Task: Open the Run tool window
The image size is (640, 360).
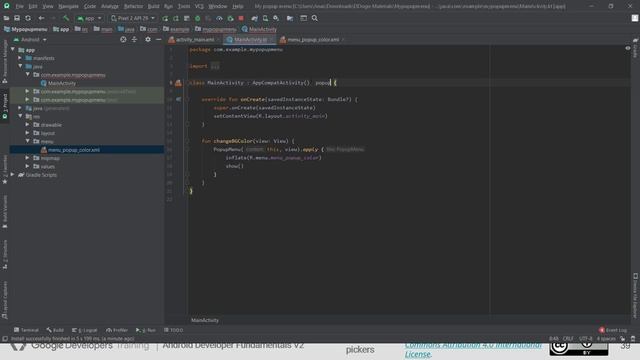Action: (146, 330)
